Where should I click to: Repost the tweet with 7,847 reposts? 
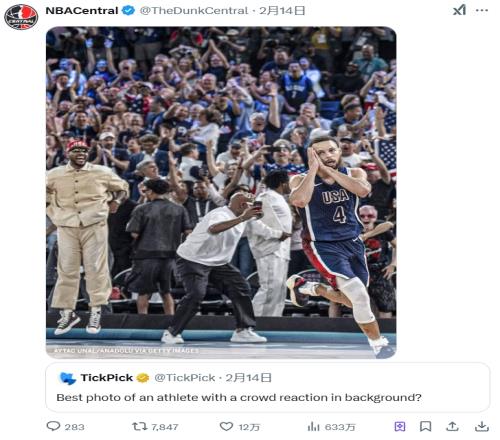click(x=139, y=426)
